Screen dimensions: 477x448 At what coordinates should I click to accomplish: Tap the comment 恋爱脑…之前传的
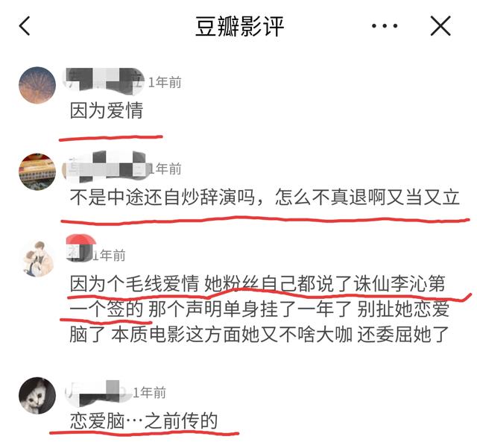(x=144, y=421)
